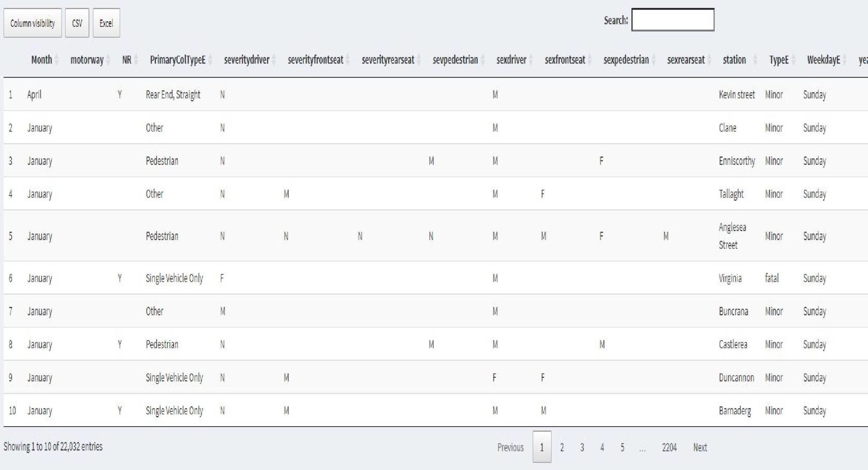Viewport: 868px width, 470px height.
Task: Click the sexdriver column header
Action: point(511,60)
